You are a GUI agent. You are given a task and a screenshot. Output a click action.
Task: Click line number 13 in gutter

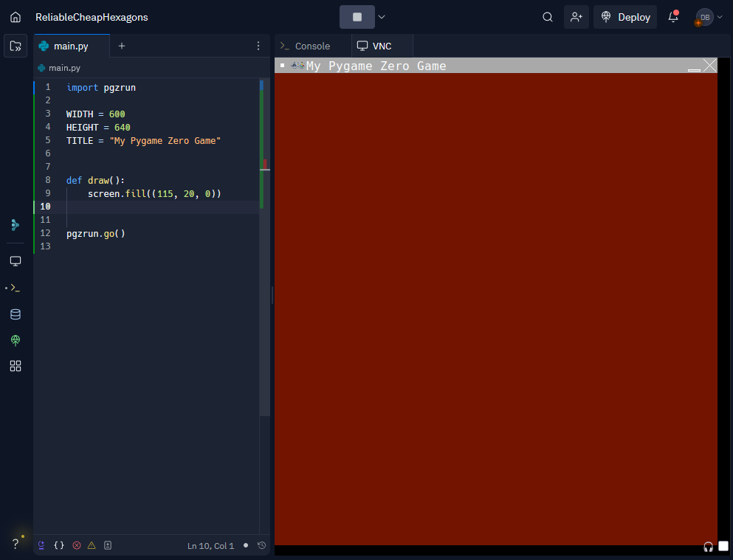click(45, 246)
